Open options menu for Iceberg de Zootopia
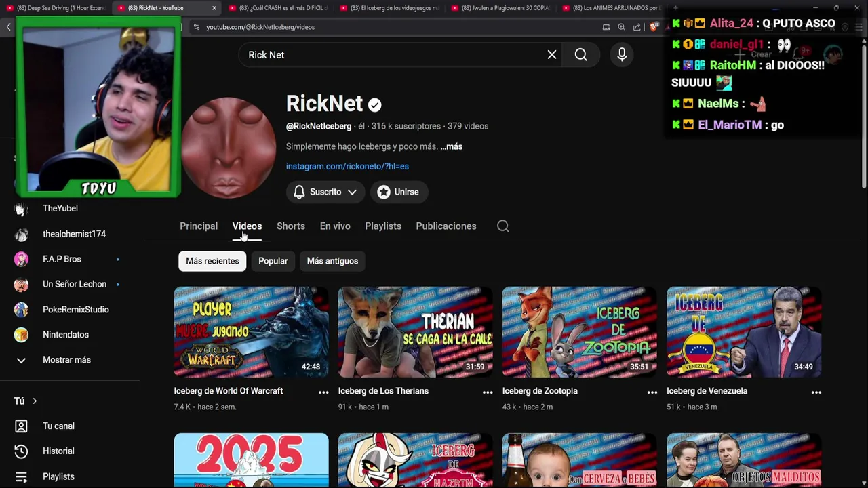The image size is (868, 488). pos(652,392)
